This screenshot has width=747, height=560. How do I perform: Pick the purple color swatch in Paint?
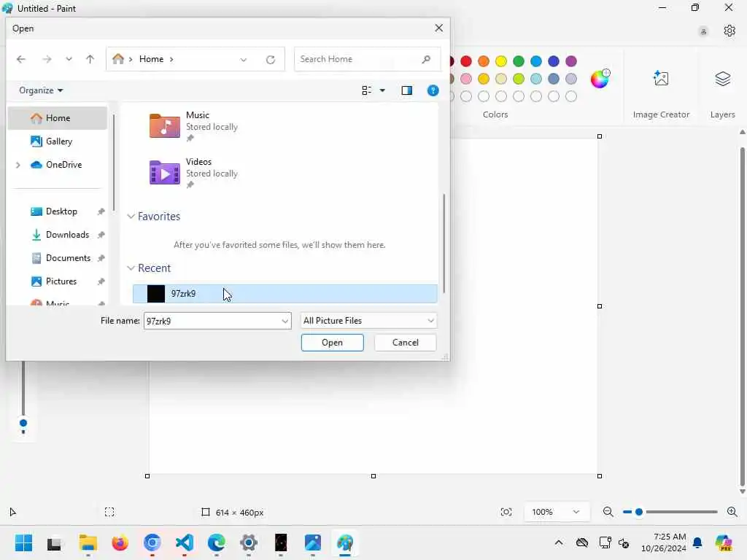[x=570, y=61]
